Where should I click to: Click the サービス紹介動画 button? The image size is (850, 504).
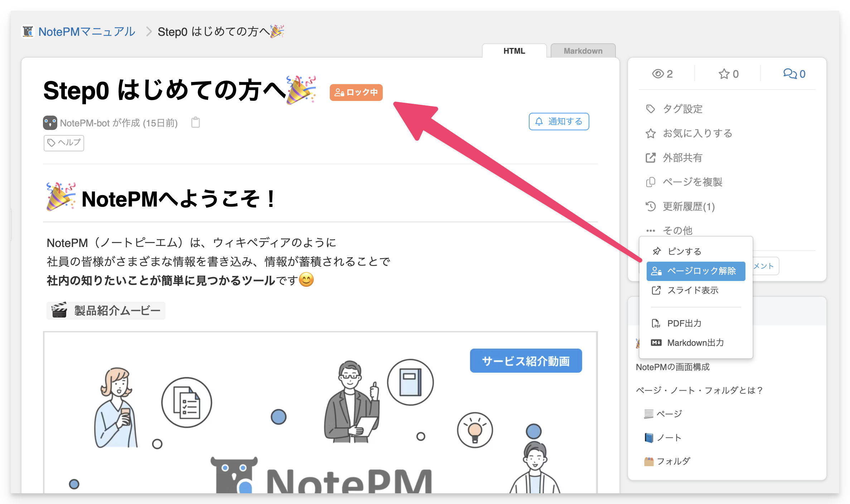[x=526, y=361]
